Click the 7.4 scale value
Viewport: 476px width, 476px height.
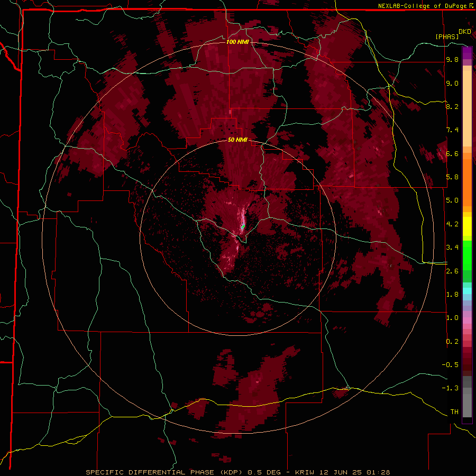click(x=452, y=130)
